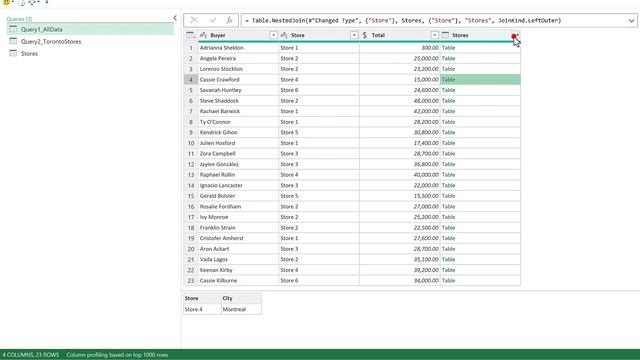Viewport: 640px width, 360px height.
Task: Click the Store column text type icon
Action: [x=284, y=36]
